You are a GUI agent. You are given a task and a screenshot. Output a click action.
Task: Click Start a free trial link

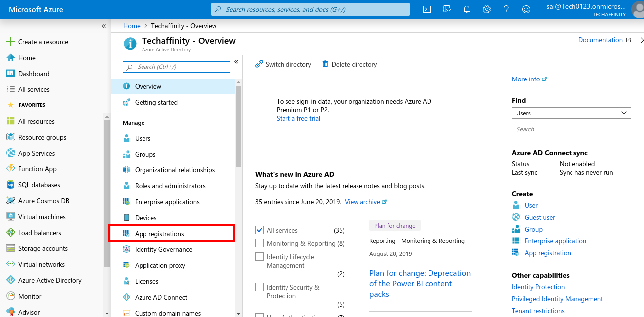click(x=298, y=118)
